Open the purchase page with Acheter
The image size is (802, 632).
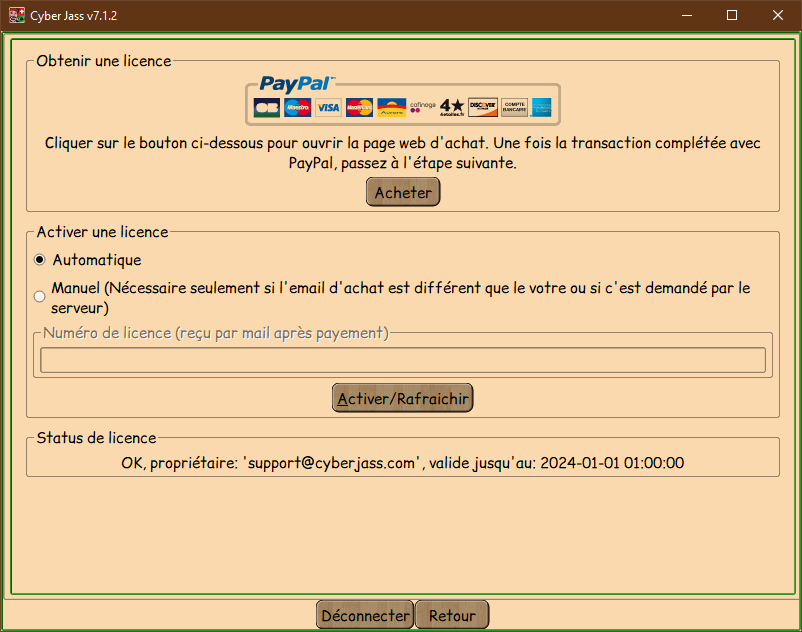403,192
